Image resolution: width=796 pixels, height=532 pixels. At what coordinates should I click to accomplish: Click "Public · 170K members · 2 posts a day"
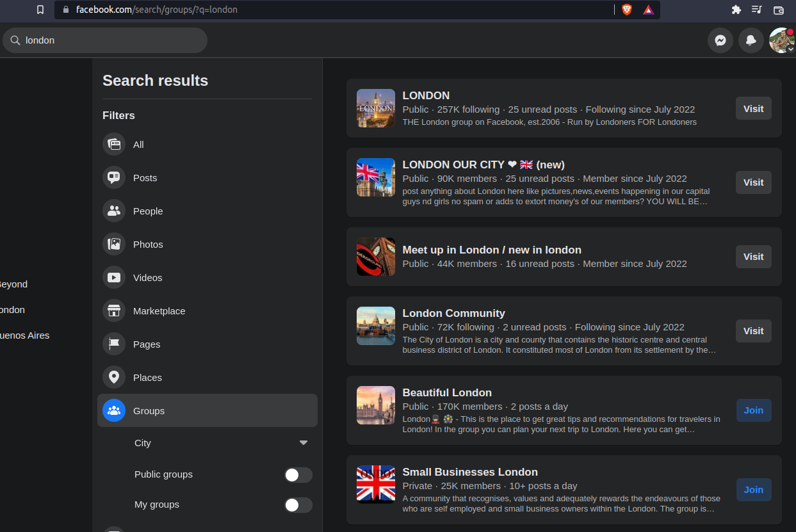pos(485,407)
